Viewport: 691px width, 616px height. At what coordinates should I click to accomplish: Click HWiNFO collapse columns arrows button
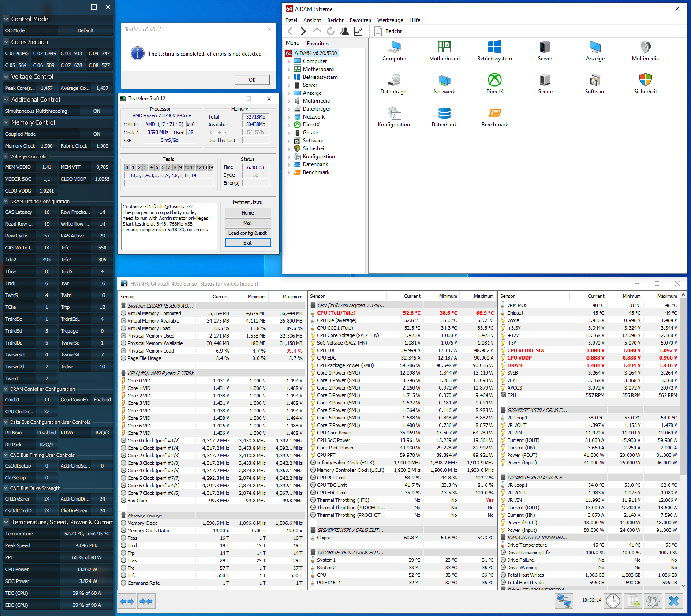point(146,601)
